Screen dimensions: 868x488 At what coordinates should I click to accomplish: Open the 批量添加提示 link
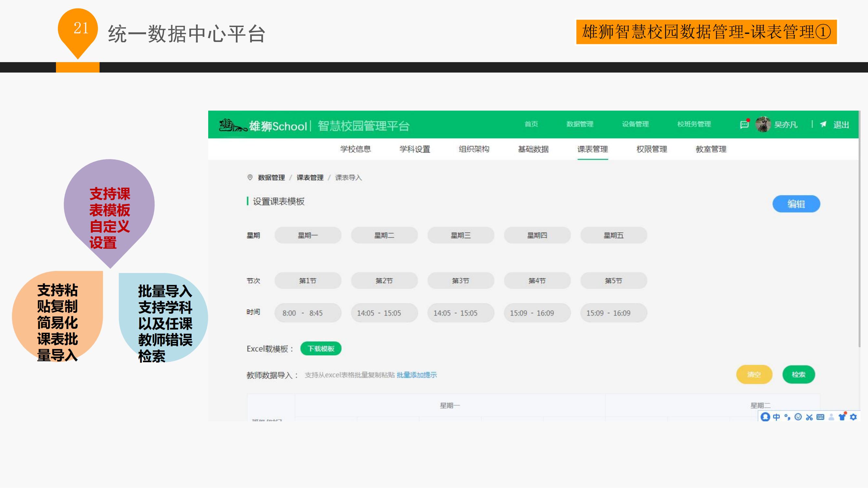coord(416,375)
